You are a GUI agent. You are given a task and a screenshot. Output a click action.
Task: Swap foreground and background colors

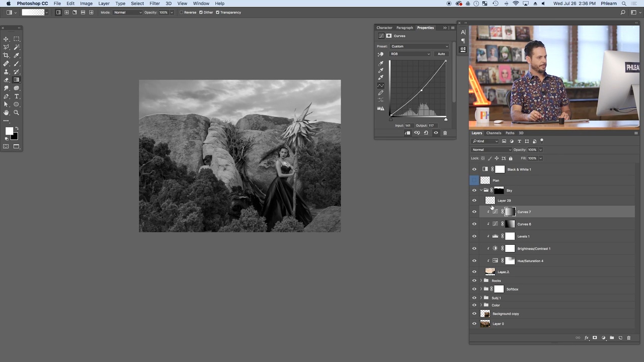(x=16, y=129)
